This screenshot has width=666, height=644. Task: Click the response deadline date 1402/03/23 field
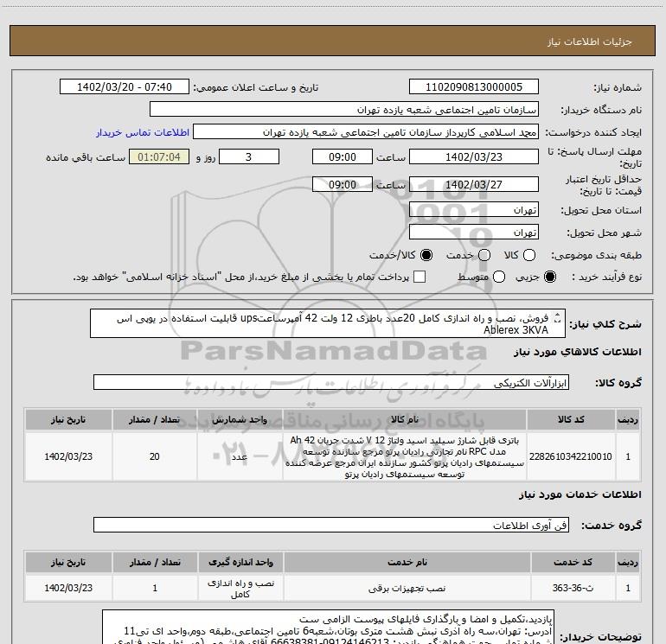474,157
